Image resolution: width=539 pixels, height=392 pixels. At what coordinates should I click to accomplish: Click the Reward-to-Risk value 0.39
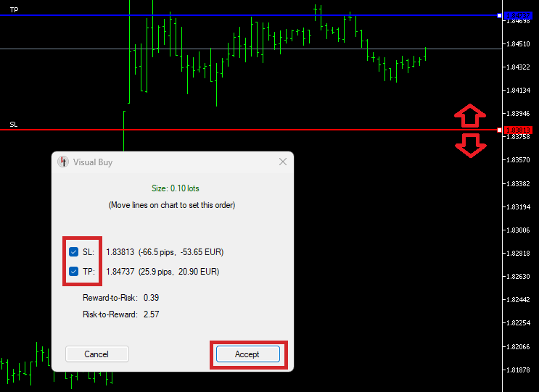pyautogui.click(x=151, y=298)
